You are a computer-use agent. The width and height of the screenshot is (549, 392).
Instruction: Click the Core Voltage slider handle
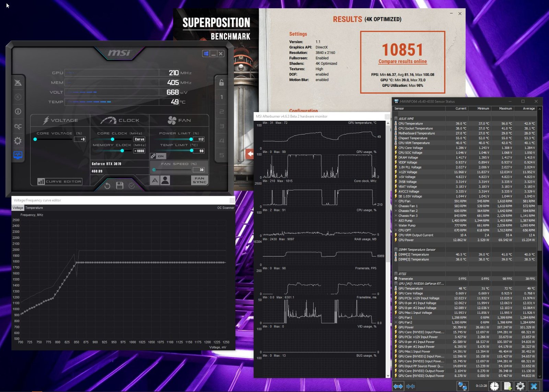coord(35,139)
